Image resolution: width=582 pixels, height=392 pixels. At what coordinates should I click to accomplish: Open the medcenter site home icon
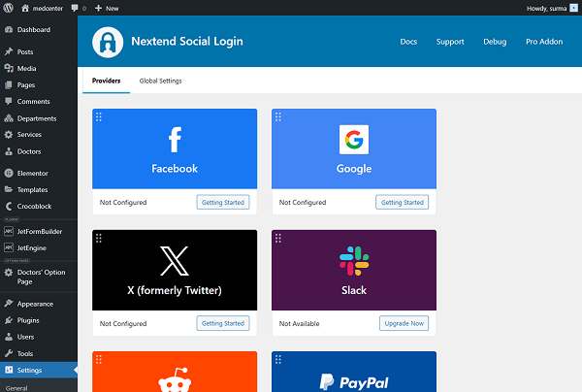coord(25,8)
